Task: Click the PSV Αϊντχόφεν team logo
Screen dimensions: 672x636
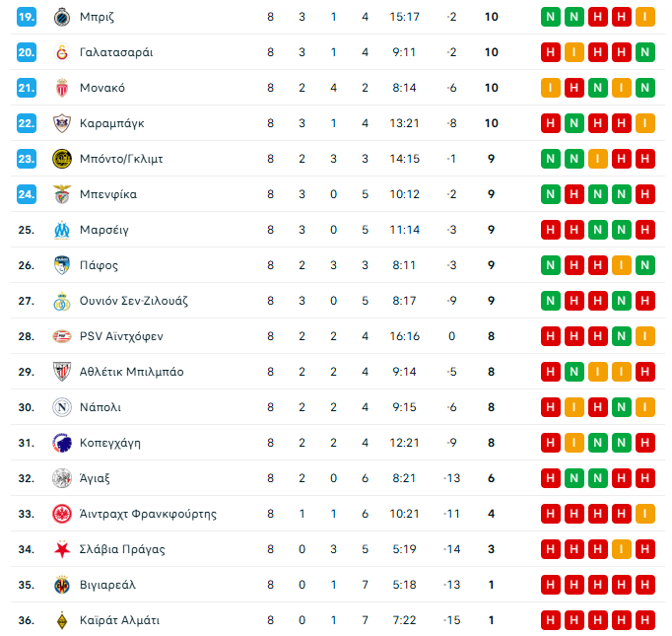Action: tap(61, 336)
